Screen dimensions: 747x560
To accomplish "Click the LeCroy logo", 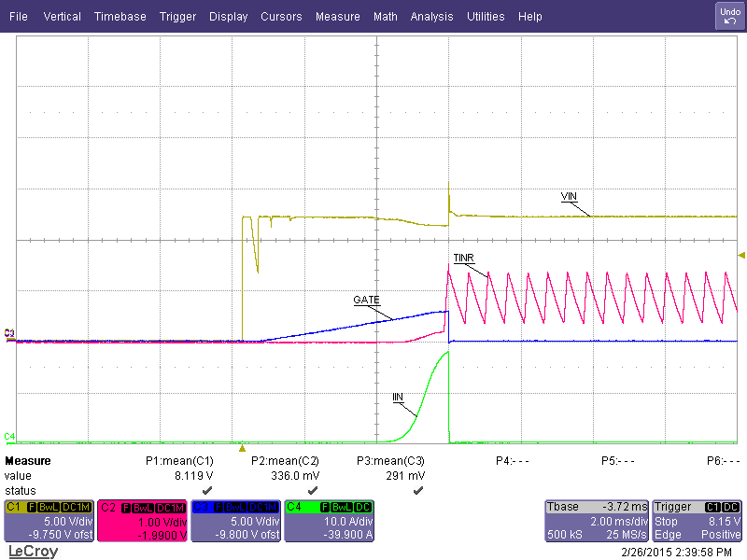I will pos(33,552).
